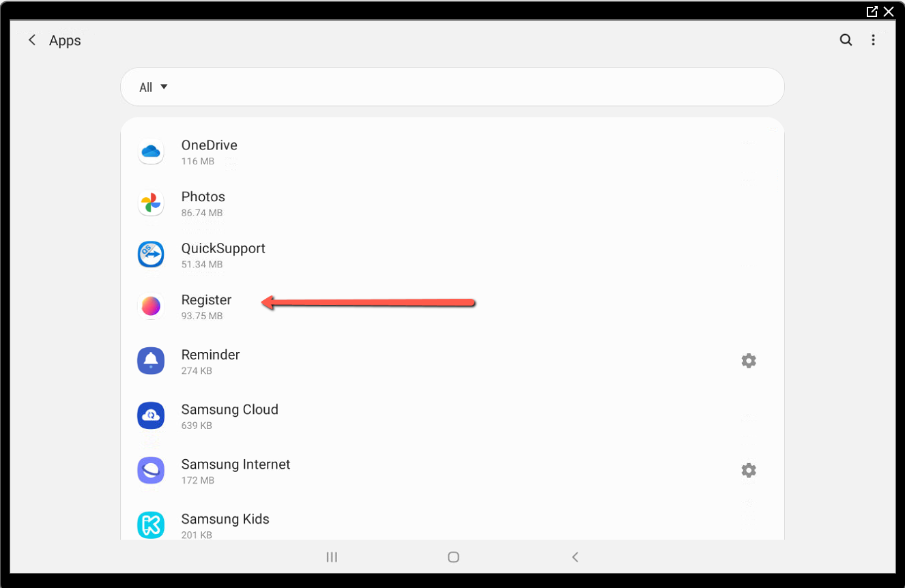Click the 274 KB size under Reminder
The image size is (905, 588).
(x=197, y=371)
